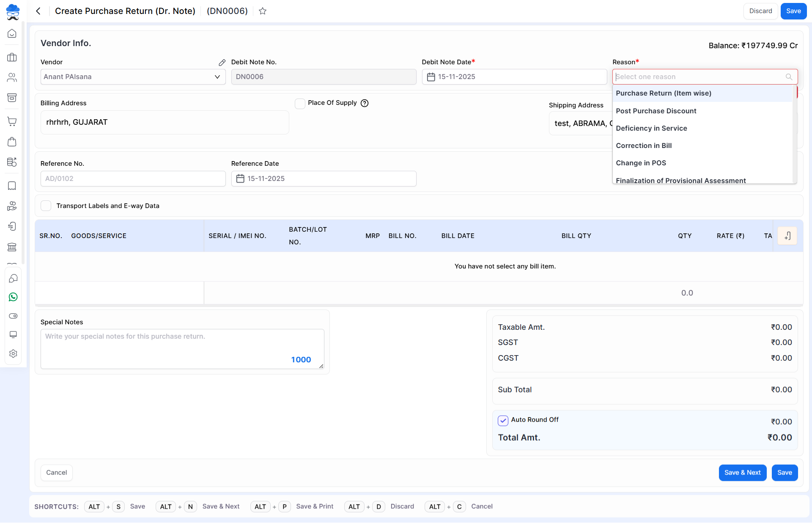Click the favorite star icon

(x=263, y=11)
